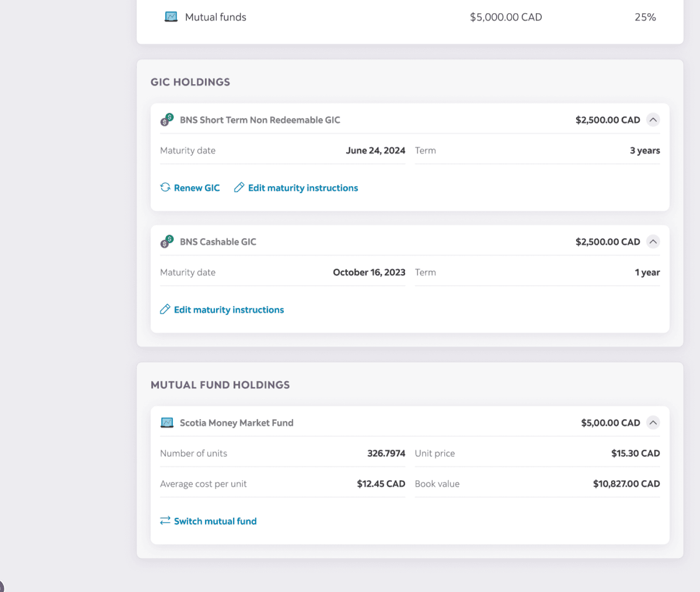This screenshot has height=592, width=700.
Task: Click the Scotia Money Market Fund title
Action: tap(236, 423)
